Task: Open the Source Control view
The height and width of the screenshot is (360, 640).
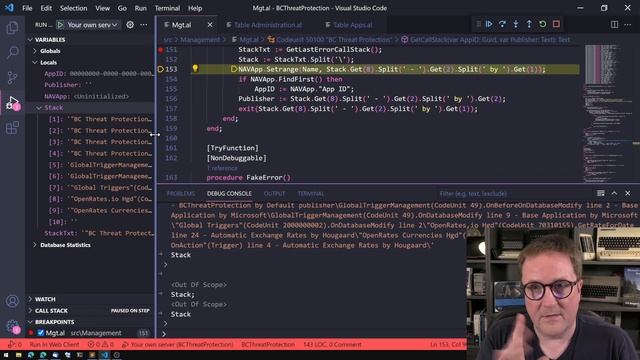Action: click(12, 77)
